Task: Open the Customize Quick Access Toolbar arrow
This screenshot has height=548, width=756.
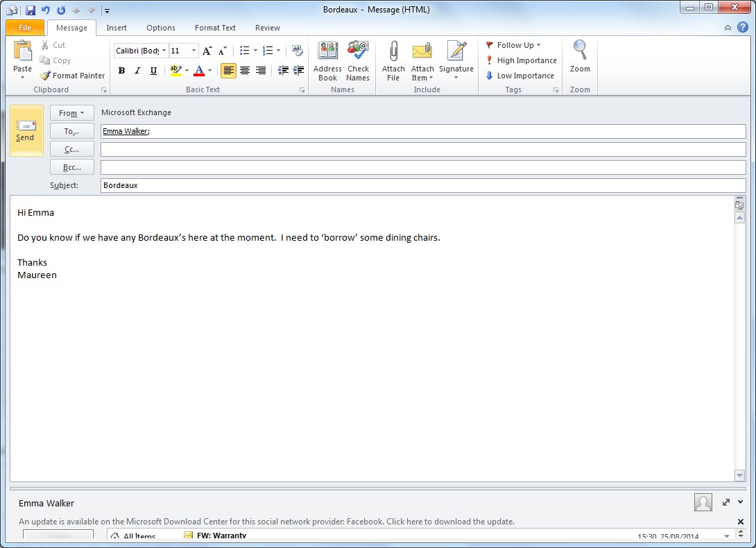Action: (107, 10)
